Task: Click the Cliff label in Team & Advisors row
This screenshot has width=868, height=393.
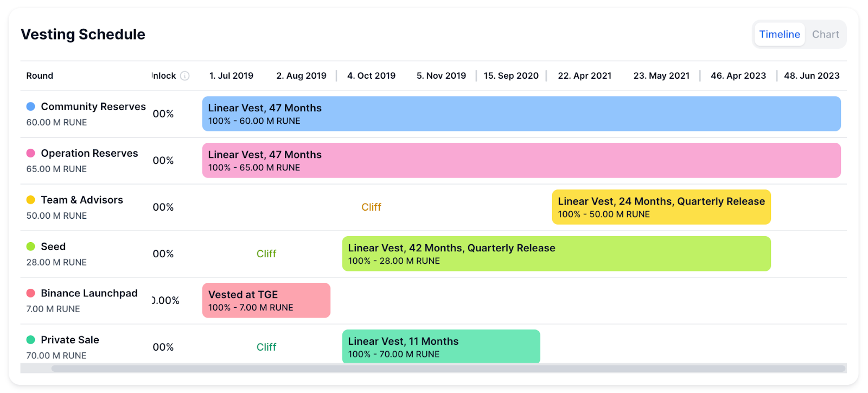Action: click(x=372, y=207)
